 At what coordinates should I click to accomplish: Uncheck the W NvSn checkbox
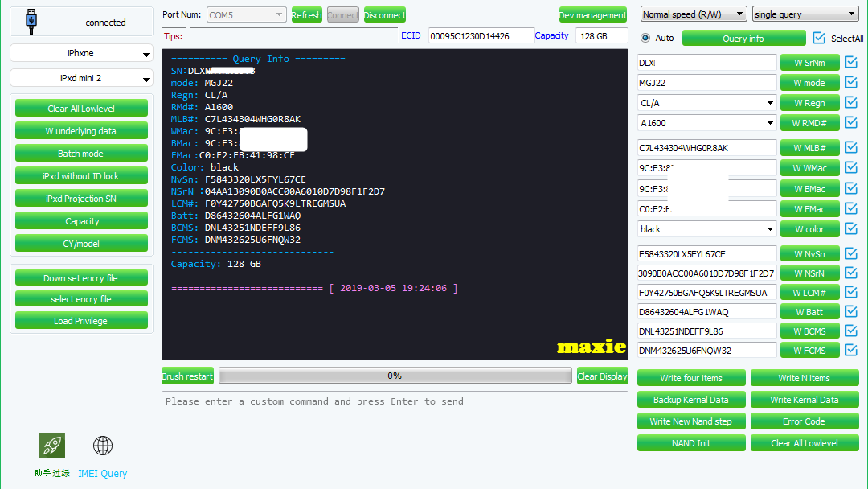(851, 253)
